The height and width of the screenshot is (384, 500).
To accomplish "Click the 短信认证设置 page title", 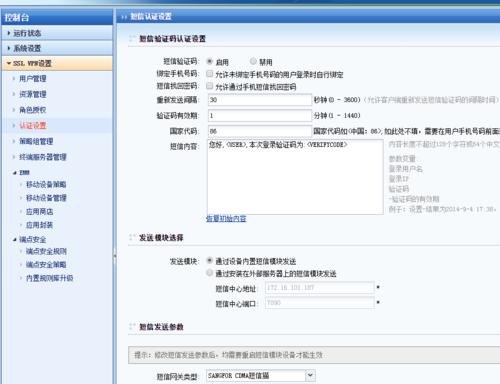I will click(151, 16).
